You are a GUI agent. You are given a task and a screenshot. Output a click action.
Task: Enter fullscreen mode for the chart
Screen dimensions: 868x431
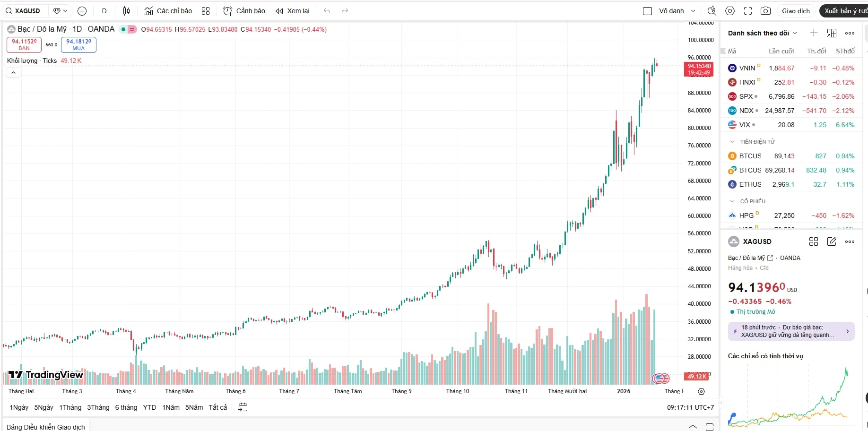point(748,10)
